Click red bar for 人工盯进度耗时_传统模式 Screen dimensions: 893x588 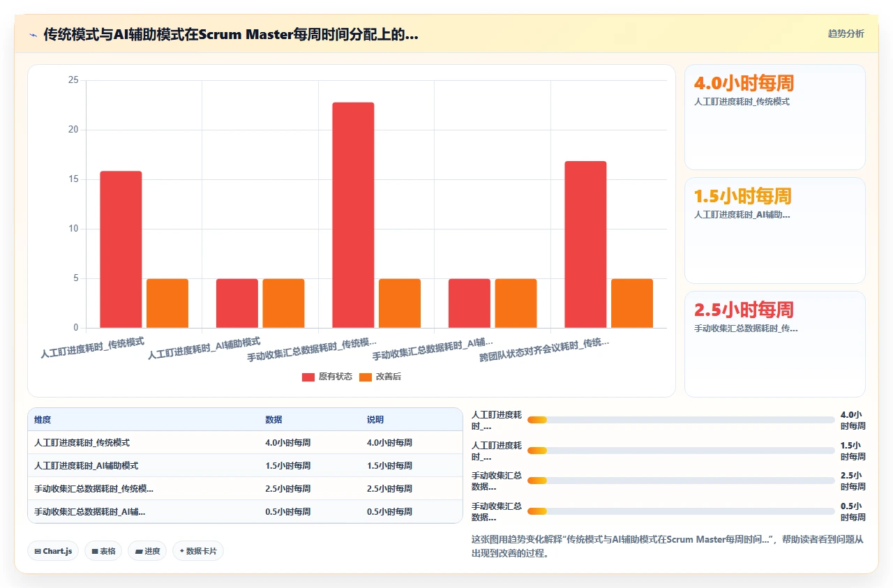point(121,249)
